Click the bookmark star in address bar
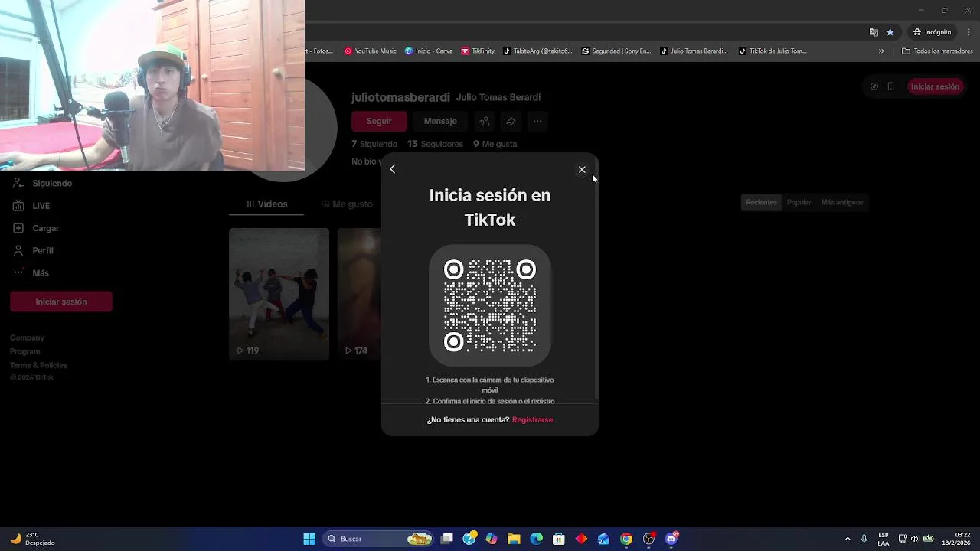Image resolution: width=980 pixels, height=551 pixels. (890, 32)
